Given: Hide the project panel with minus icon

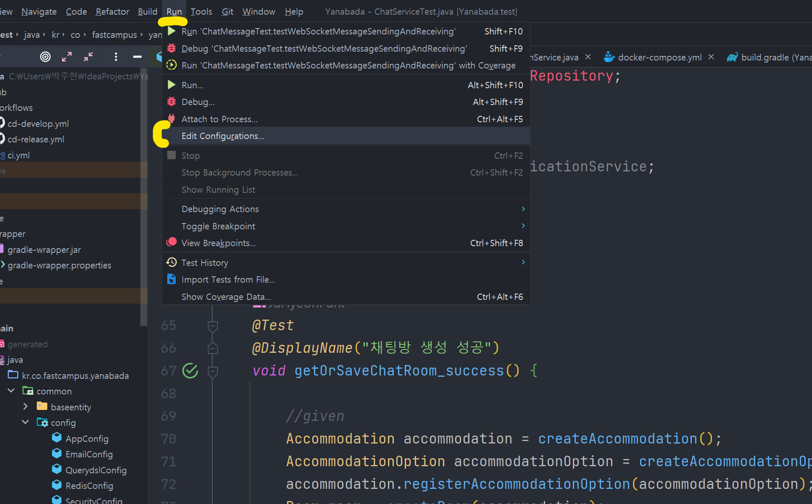Looking at the screenshot, I should 137,57.
